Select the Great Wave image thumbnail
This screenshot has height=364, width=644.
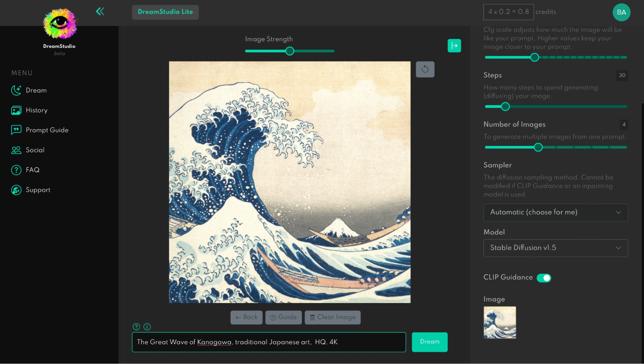499,322
